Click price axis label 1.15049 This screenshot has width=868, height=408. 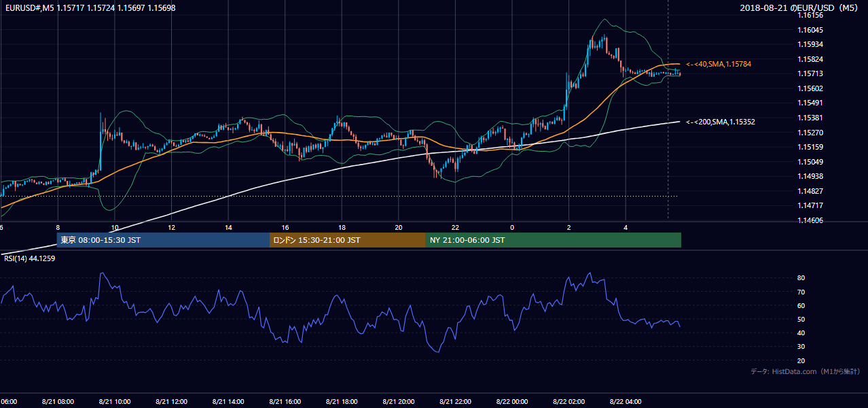[810, 162]
